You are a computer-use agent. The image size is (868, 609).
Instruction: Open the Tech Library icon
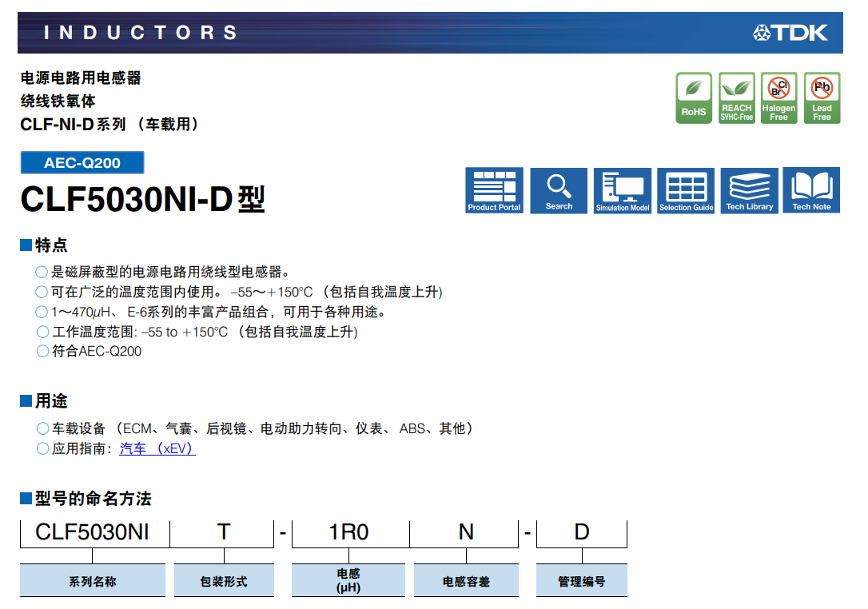749,190
